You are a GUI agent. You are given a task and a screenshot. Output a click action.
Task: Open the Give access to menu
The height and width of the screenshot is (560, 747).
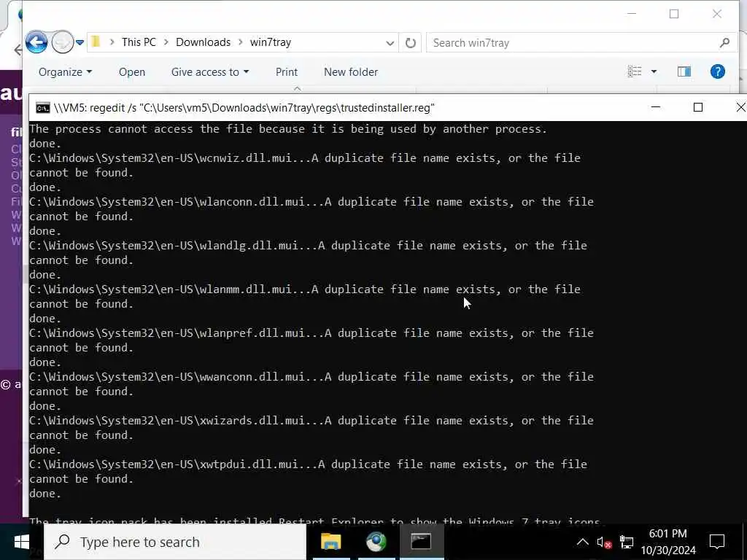(210, 72)
